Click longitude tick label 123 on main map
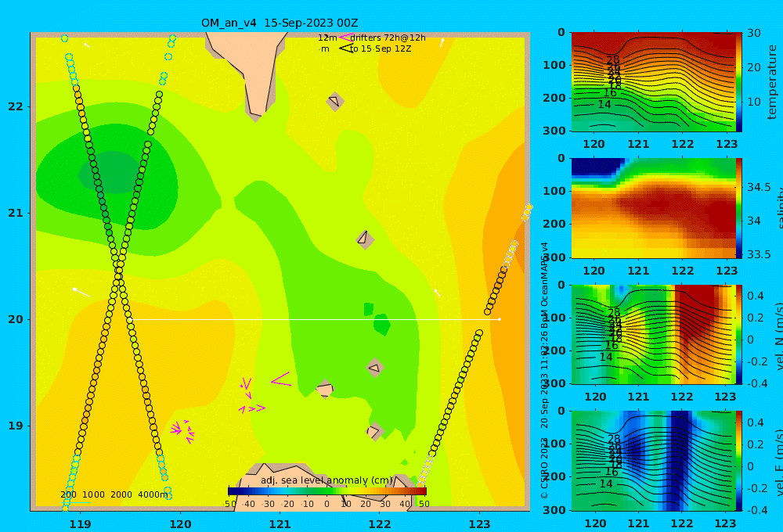Image resolution: width=783 pixels, height=532 pixels. (x=480, y=524)
